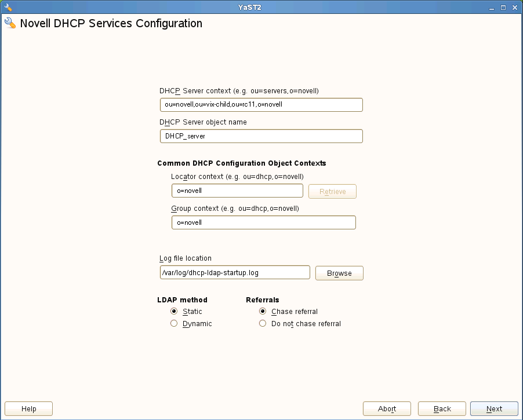Minimize the YaST2 window
Screen dimensions: 523x420
491,8
